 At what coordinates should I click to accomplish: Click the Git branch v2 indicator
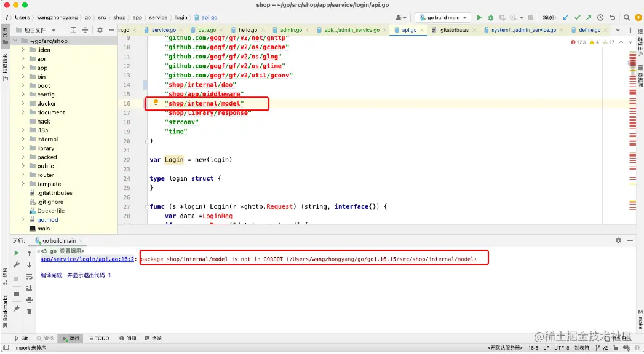(x=602, y=348)
